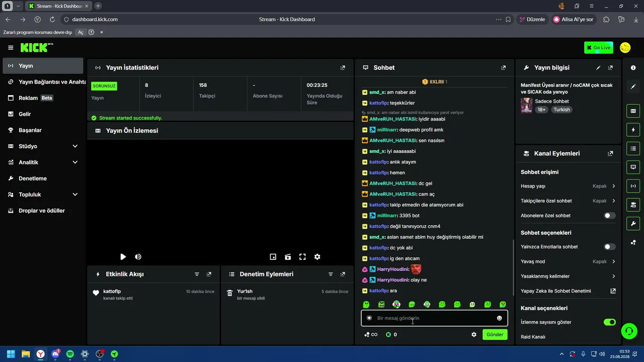Click the info icon in the right sidebar

coord(633,67)
